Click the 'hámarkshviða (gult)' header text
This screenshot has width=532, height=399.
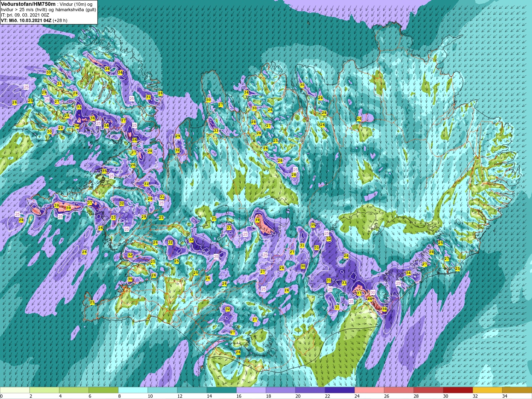pos(76,10)
